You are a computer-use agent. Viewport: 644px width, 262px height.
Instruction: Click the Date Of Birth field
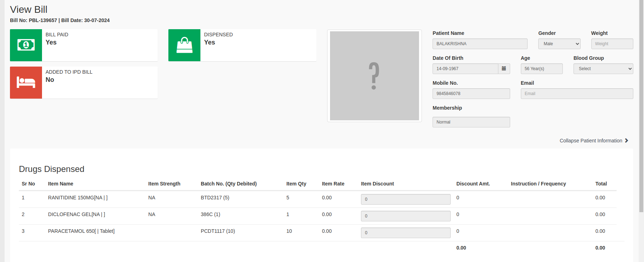(x=465, y=69)
